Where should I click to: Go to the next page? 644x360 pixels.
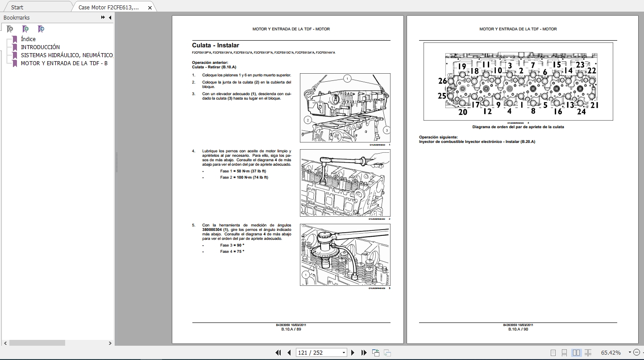tap(353, 352)
